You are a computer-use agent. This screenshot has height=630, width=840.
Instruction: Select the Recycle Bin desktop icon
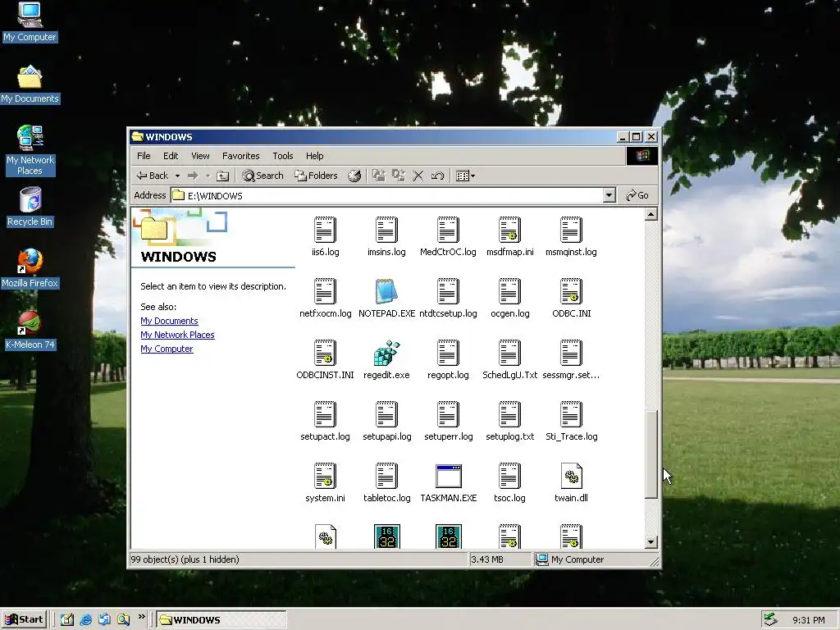[x=30, y=207]
